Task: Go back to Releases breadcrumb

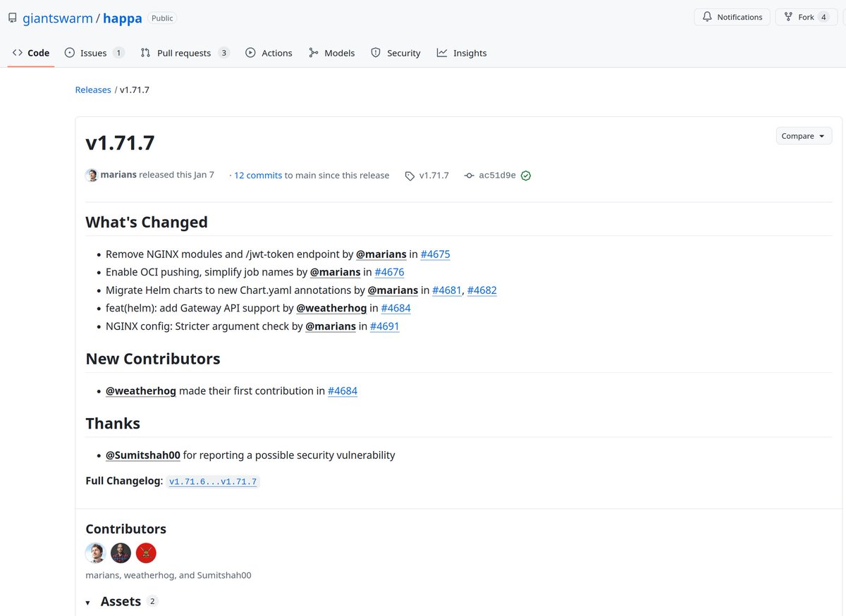Action: [x=93, y=90]
